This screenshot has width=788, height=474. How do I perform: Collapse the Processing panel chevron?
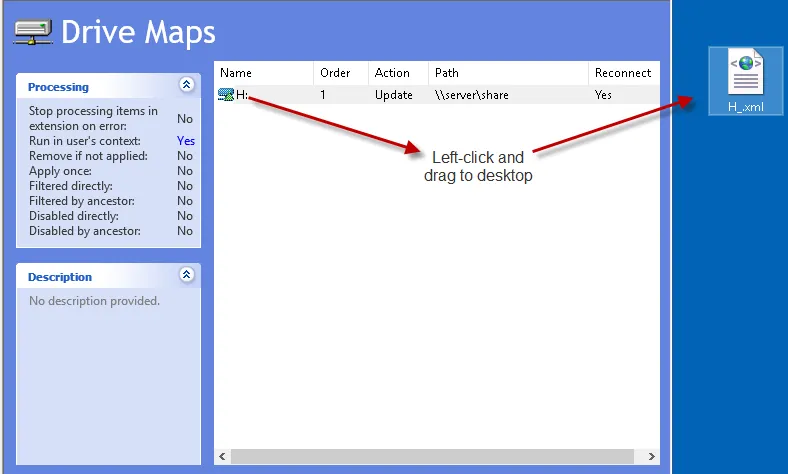click(x=186, y=86)
